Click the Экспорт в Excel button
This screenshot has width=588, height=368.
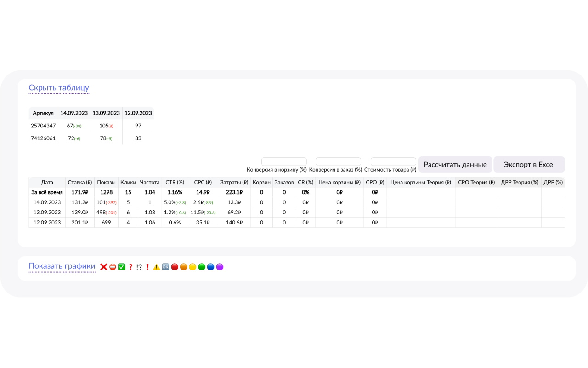pyautogui.click(x=529, y=165)
